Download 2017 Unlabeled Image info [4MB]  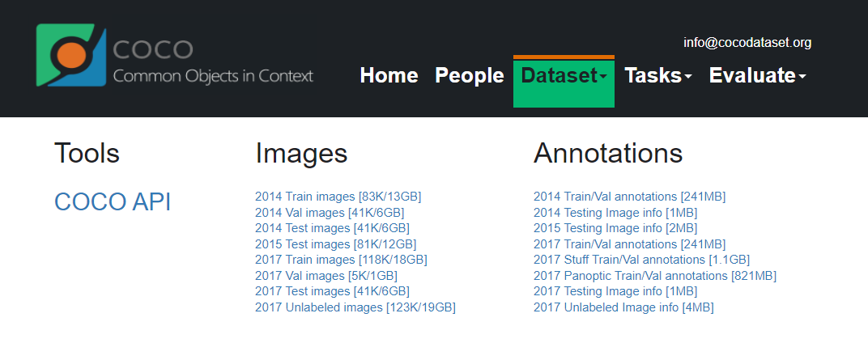coord(623,307)
